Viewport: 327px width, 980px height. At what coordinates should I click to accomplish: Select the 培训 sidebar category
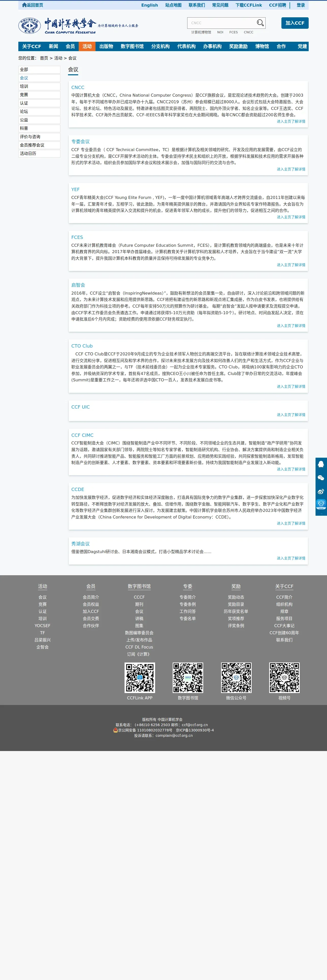coord(39,86)
